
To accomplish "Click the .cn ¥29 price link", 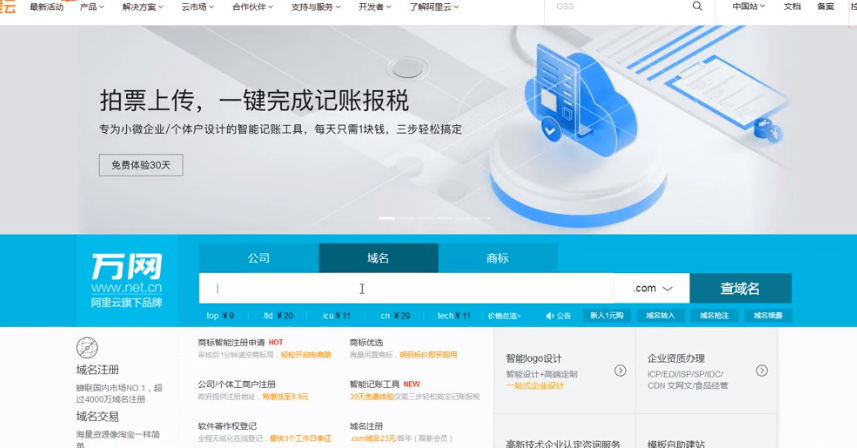I will coord(395,316).
